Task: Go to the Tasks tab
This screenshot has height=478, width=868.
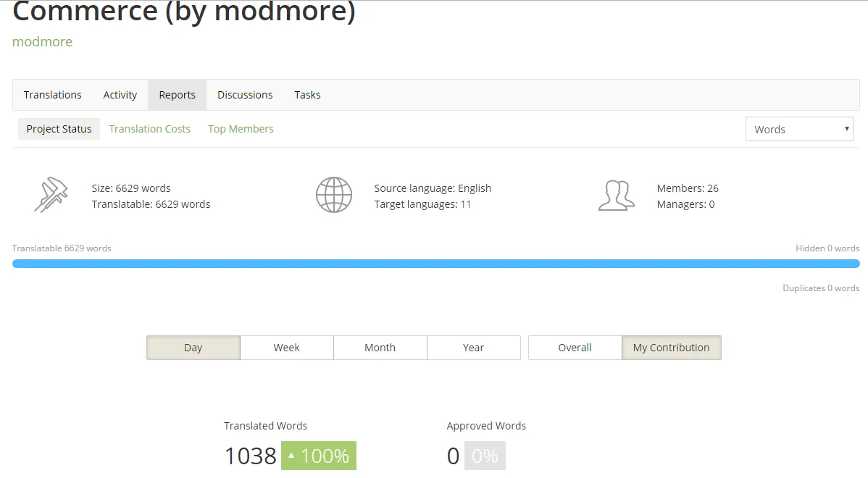Action: 307,95
